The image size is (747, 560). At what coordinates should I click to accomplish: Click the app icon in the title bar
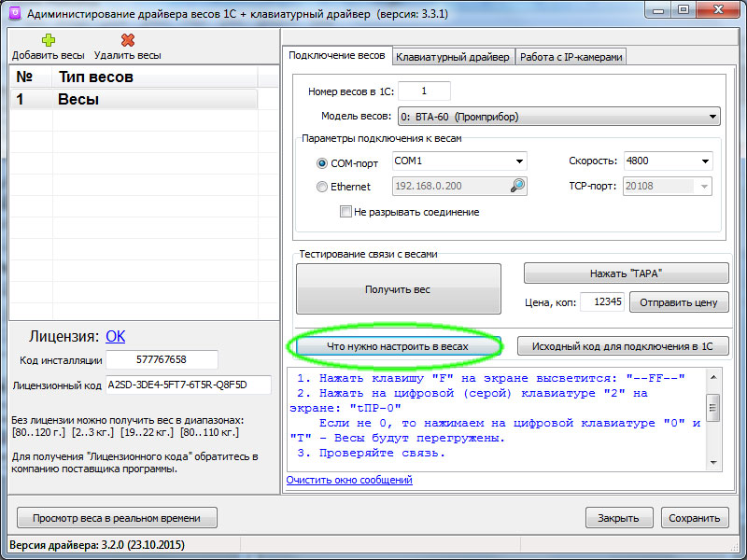click(x=14, y=14)
